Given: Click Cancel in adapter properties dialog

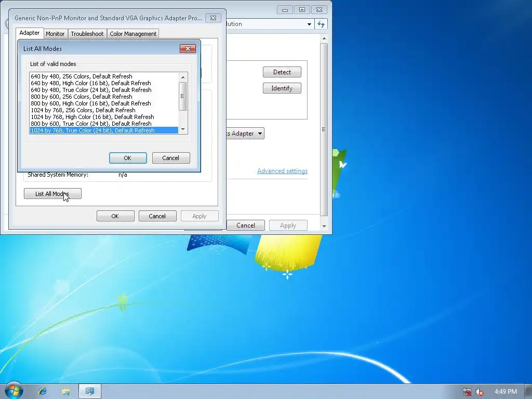Looking at the screenshot, I should (x=157, y=216).
